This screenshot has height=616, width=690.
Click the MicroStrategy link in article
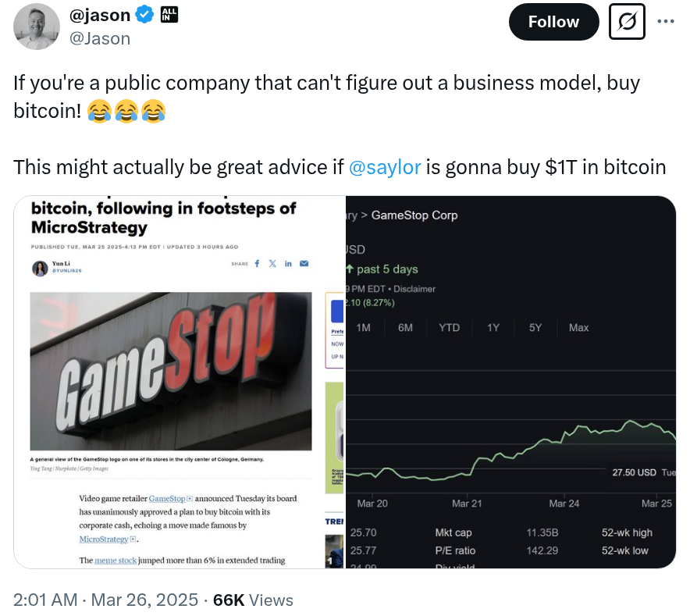tap(105, 539)
